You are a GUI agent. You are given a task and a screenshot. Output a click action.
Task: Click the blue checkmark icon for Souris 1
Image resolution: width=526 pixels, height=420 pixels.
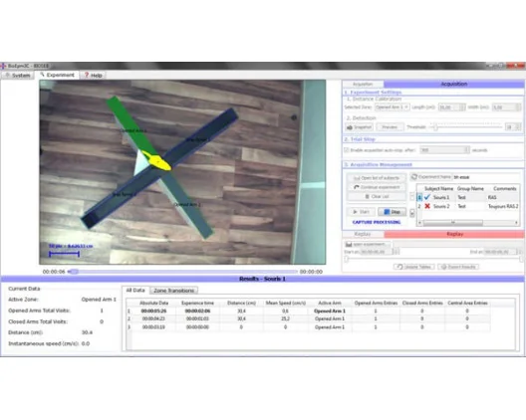pos(427,197)
